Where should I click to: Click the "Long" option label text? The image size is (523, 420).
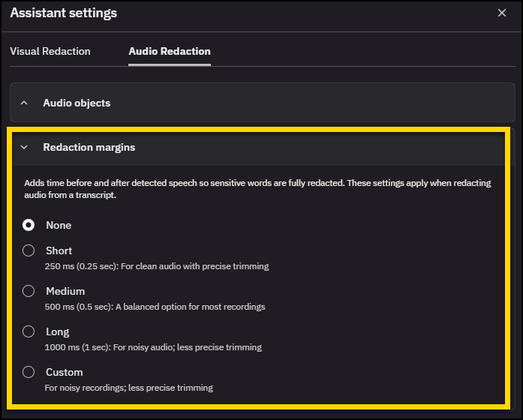pos(58,331)
